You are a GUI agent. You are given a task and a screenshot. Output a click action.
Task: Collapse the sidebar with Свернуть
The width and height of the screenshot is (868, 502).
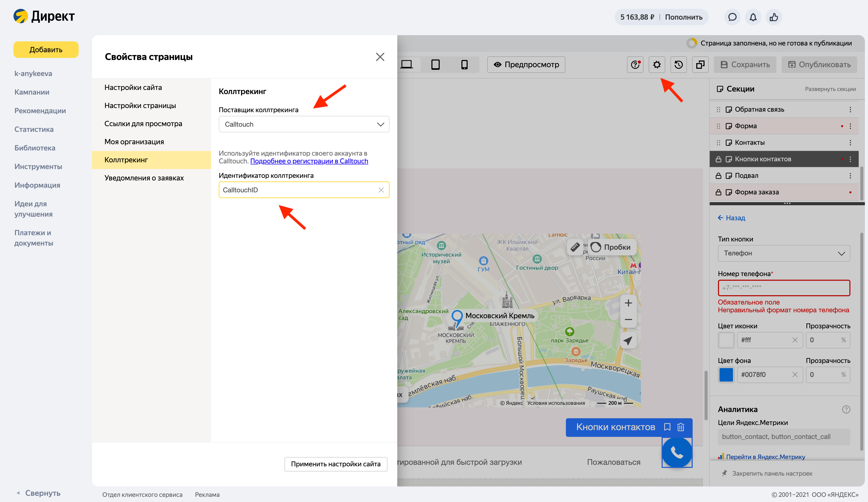pos(39,493)
